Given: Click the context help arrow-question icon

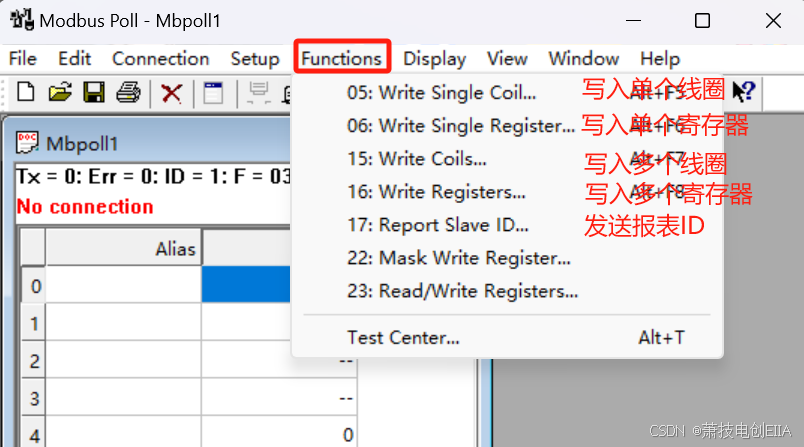Looking at the screenshot, I should [x=743, y=92].
